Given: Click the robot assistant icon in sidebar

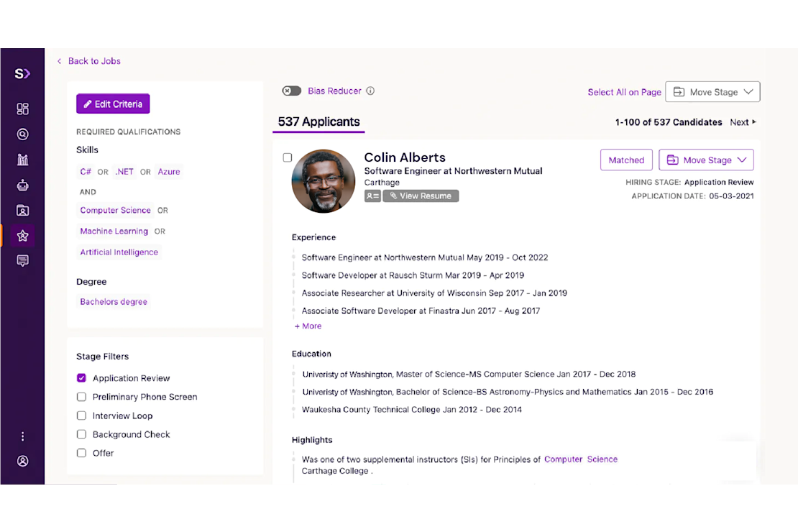Looking at the screenshot, I should [22, 185].
